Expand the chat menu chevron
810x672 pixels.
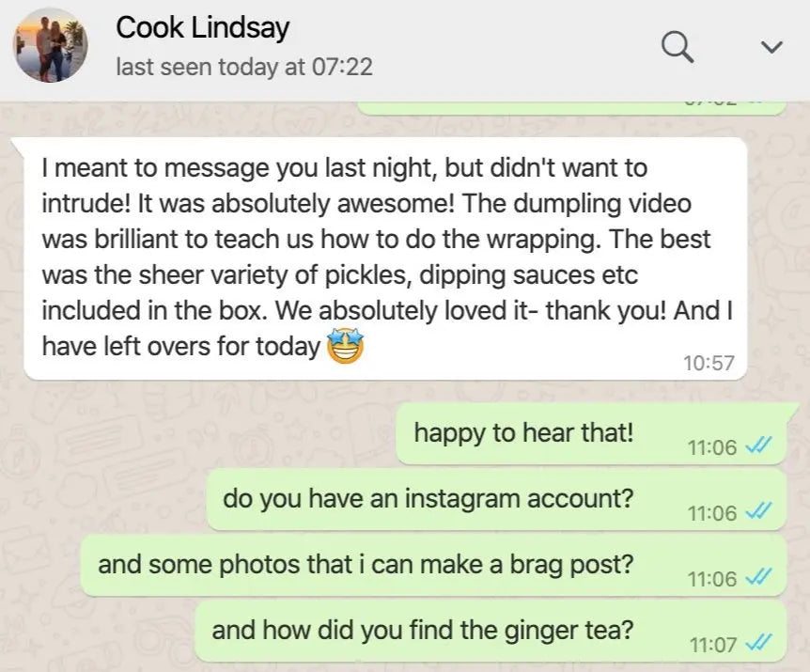click(x=771, y=47)
